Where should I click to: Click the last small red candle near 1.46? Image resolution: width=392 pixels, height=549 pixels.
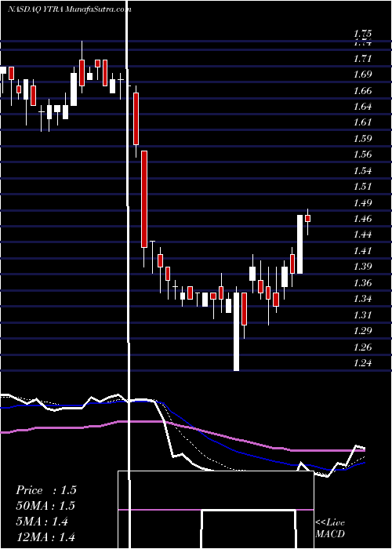[x=308, y=218]
